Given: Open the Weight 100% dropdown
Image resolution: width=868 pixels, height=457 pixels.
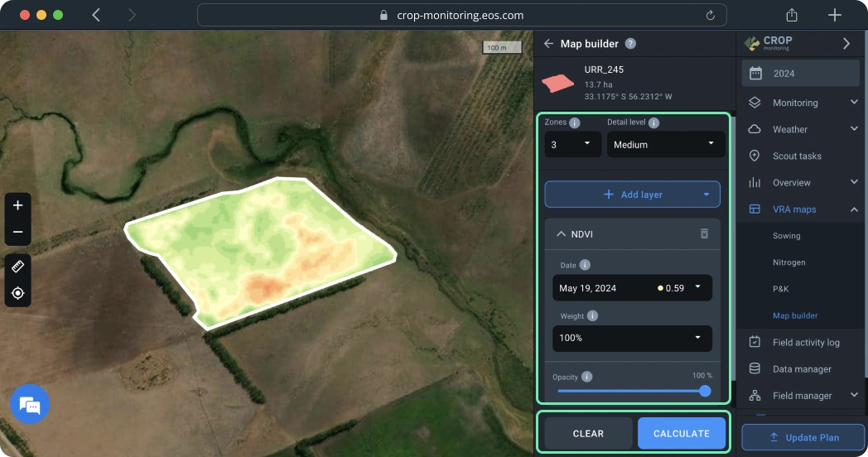Looking at the screenshot, I should [632, 338].
